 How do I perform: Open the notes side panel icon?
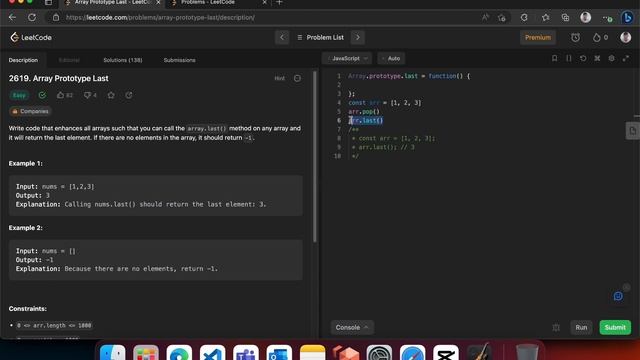(632, 131)
